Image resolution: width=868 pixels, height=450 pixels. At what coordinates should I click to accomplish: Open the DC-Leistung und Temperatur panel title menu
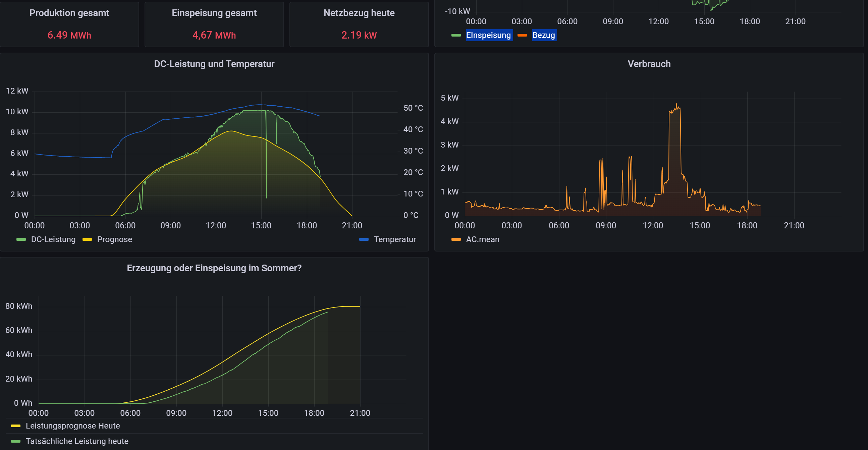[x=214, y=64]
